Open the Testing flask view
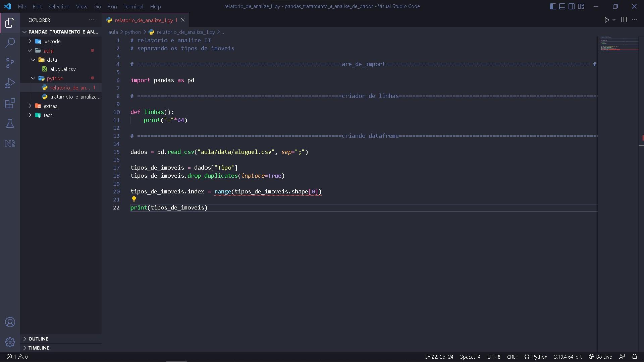 click(10, 123)
